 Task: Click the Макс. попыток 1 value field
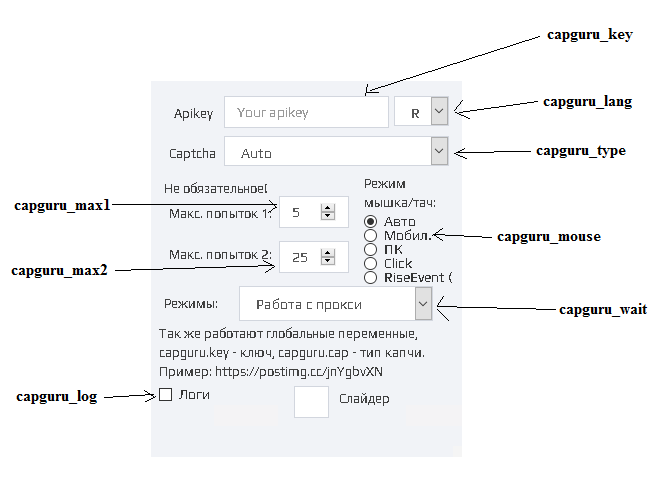coord(300,212)
